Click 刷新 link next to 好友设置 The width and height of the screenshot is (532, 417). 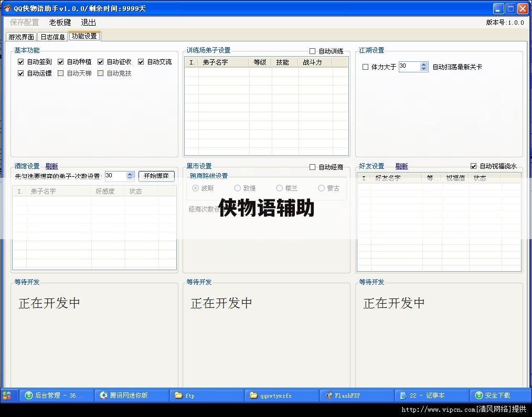pos(402,166)
